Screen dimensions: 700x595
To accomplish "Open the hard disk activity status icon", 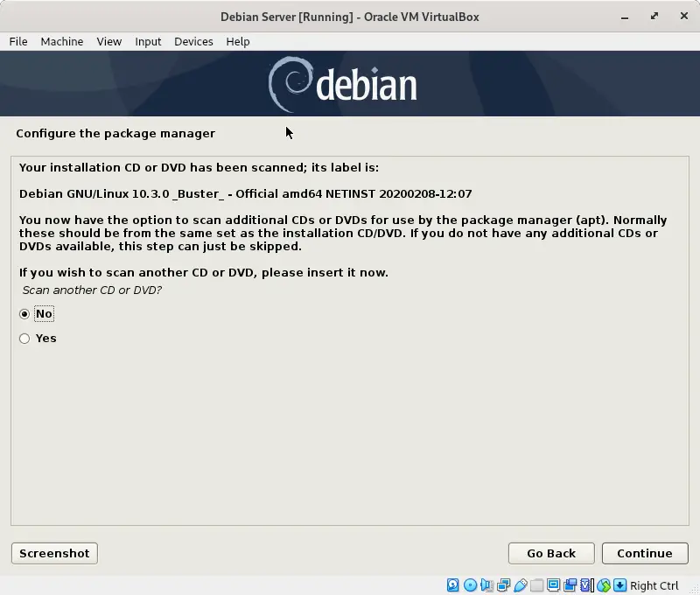I will click(x=452, y=585).
